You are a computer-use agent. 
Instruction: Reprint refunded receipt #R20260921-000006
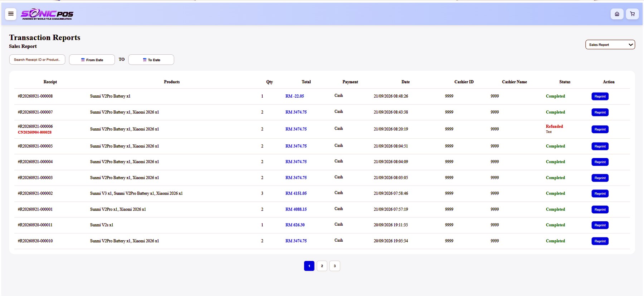click(x=600, y=129)
